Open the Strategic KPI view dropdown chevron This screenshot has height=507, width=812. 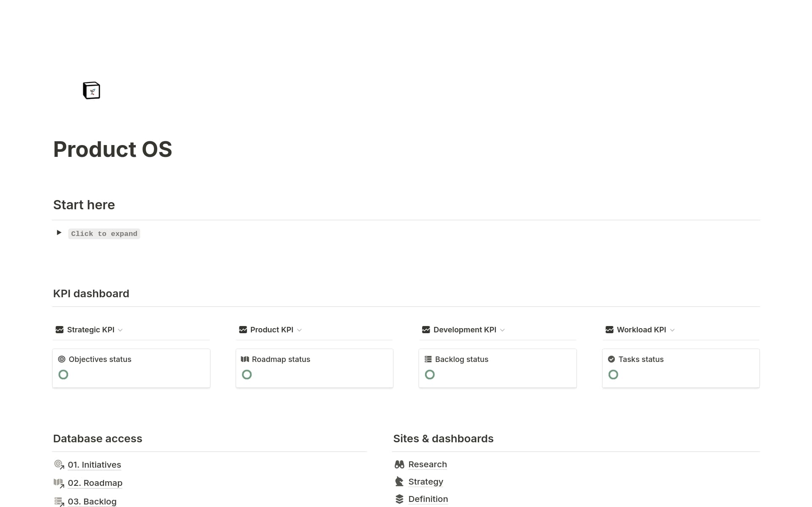(121, 330)
